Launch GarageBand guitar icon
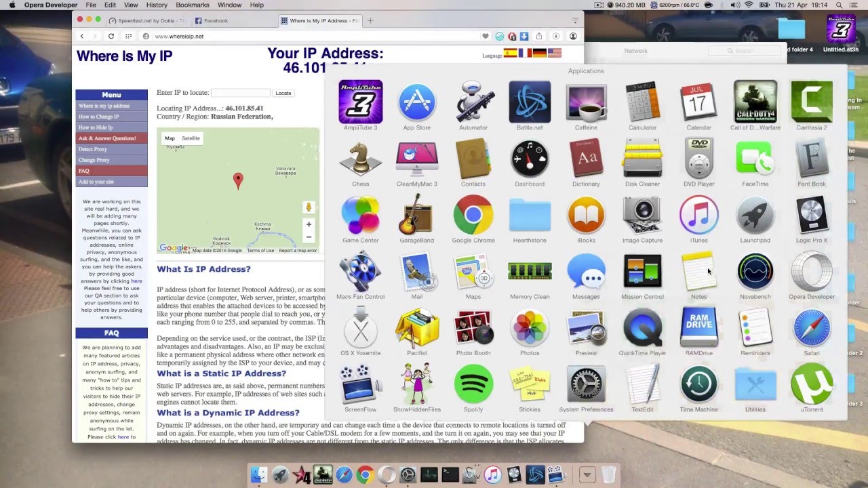The height and width of the screenshot is (488, 868). pos(417,214)
